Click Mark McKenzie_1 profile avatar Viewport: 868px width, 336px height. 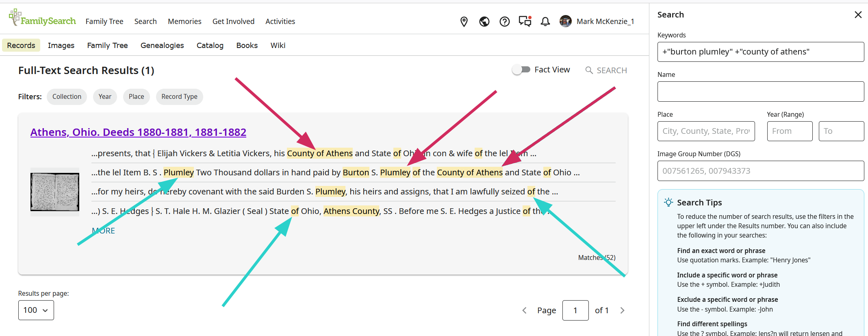click(565, 21)
